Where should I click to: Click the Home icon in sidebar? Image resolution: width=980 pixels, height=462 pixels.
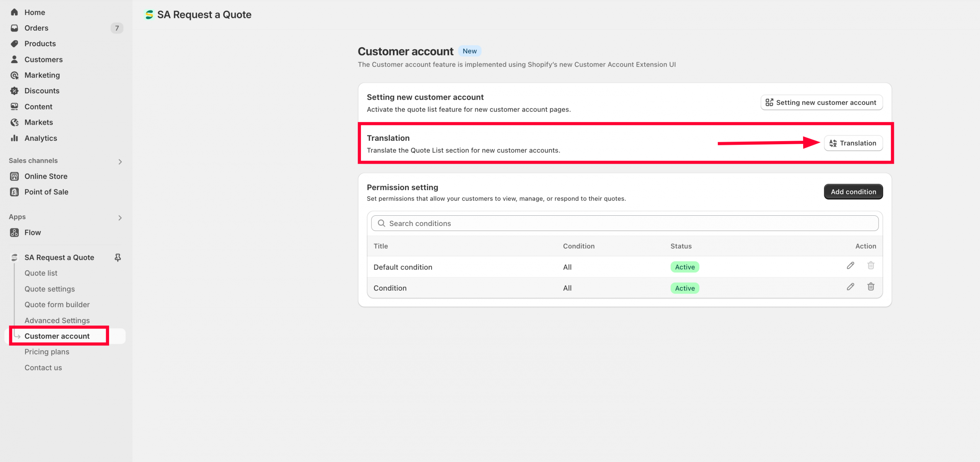[15, 12]
